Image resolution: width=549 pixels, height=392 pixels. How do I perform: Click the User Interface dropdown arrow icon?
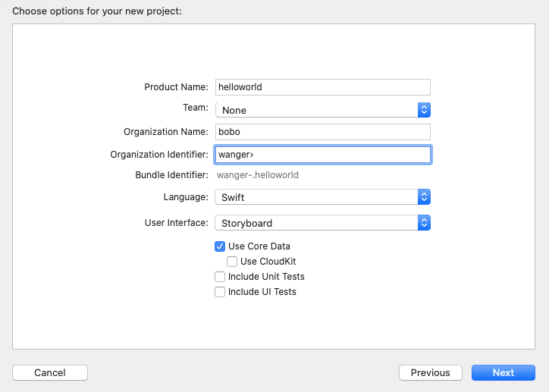pos(425,223)
